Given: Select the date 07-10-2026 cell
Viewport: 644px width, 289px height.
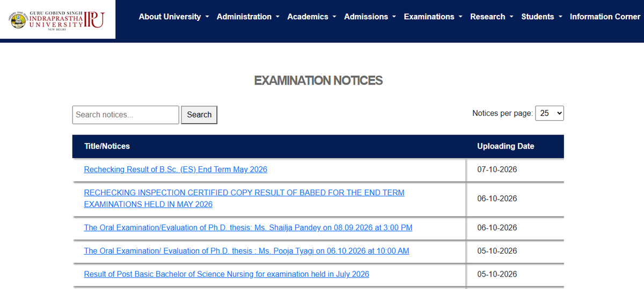Looking at the screenshot, I should (497, 169).
